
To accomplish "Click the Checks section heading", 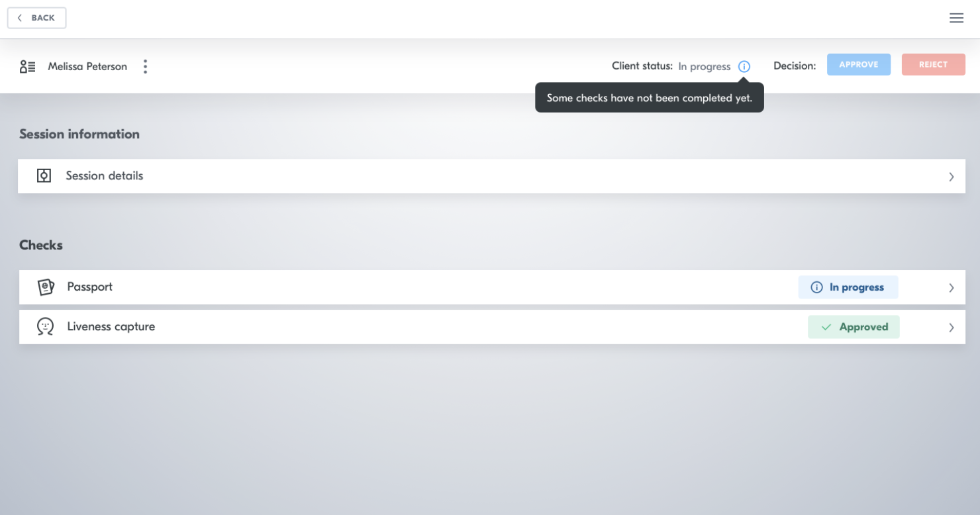I will pyautogui.click(x=41, y=245).
